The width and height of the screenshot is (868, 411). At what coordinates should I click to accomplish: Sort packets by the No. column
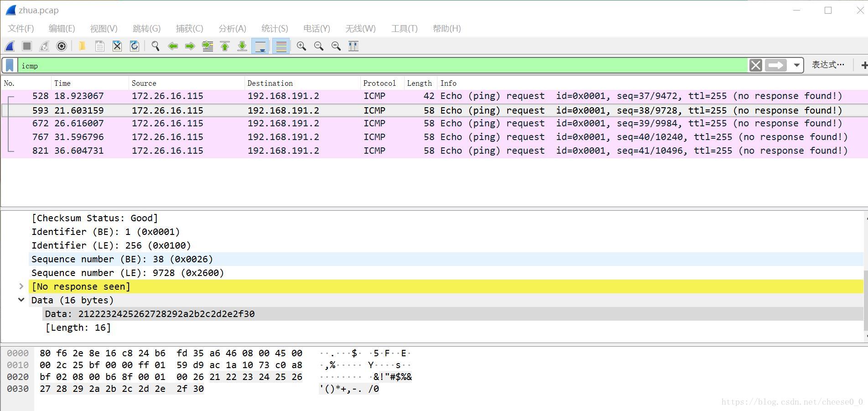(x=26, y=83)
